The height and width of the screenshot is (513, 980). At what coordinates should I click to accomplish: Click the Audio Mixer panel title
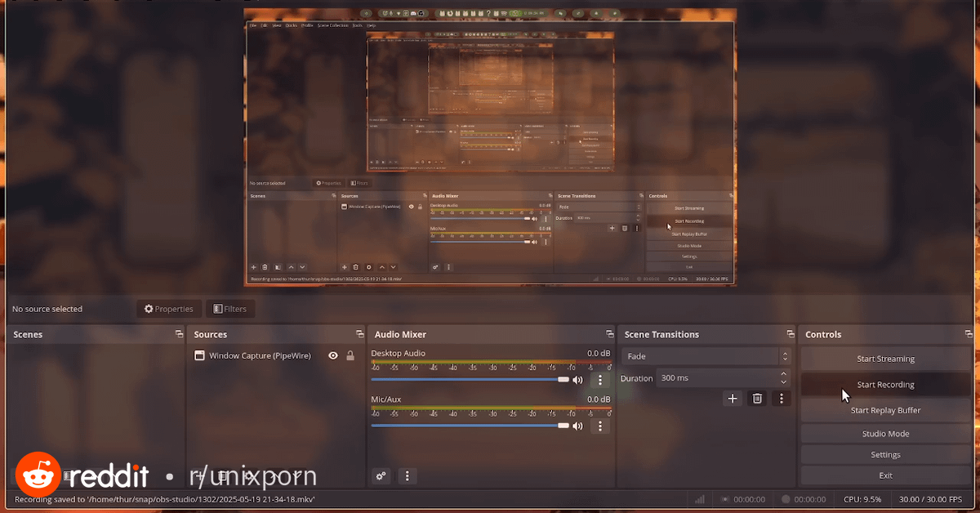[x=400, y=334]
